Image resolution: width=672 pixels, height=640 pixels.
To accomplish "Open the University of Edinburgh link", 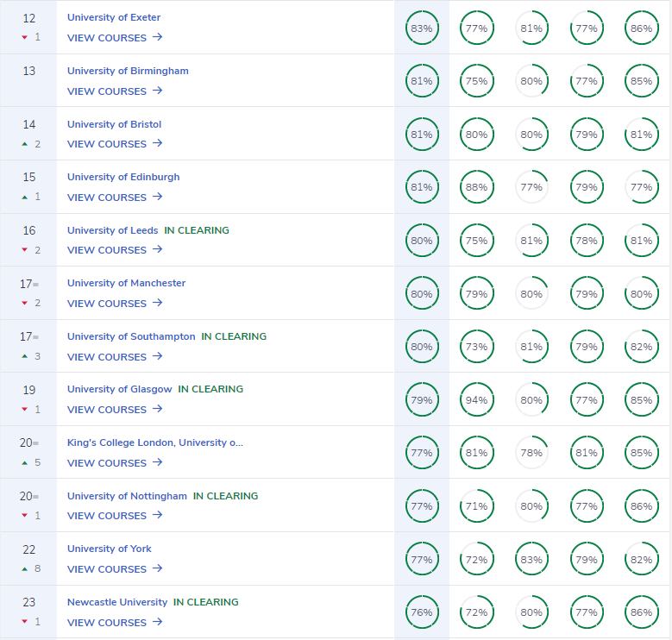I will coord(123,177).
